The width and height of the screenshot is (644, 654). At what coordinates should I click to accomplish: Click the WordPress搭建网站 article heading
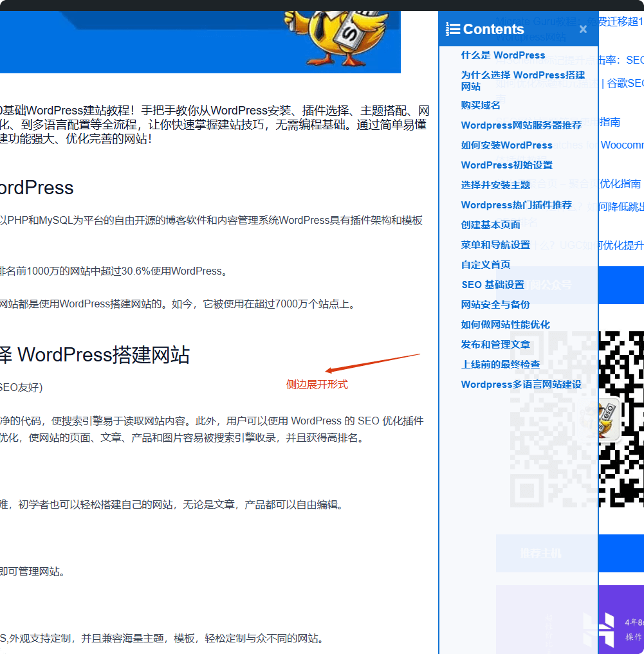[95, 356]
